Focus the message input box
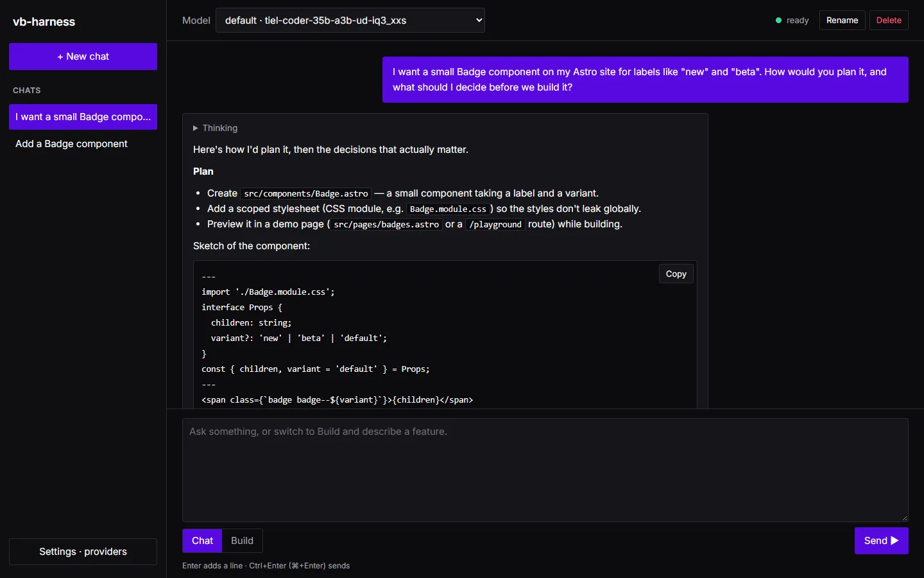The image size is (924, 578). click(x=545, y=470)
